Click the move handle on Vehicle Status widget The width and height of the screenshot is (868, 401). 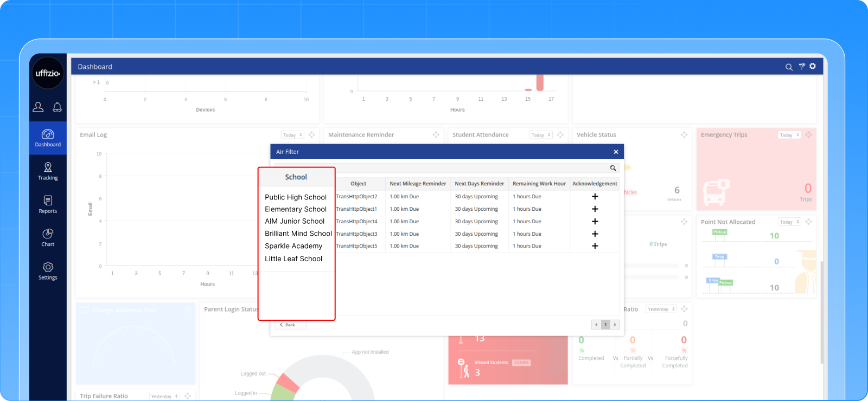(684, 135)
